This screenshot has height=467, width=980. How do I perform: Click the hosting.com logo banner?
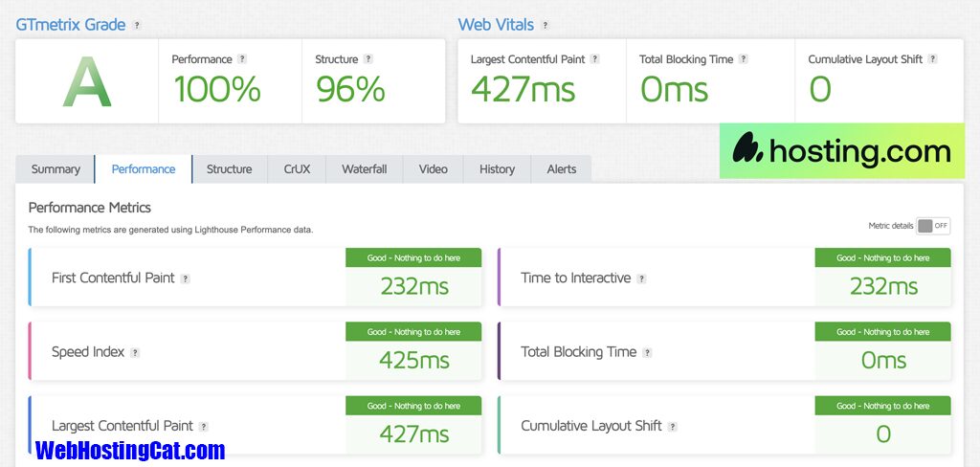[x=842, y=150]
